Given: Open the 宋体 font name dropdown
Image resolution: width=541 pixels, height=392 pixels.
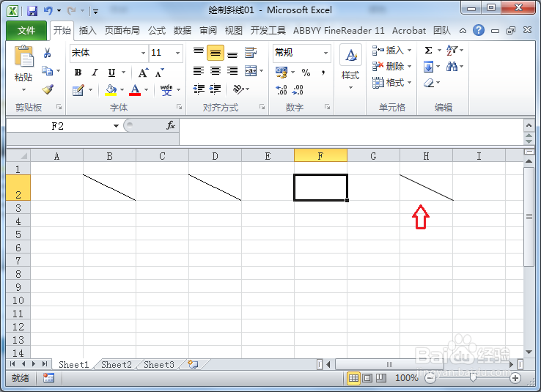Looking at the screenshot, I should tap(143, 53).
